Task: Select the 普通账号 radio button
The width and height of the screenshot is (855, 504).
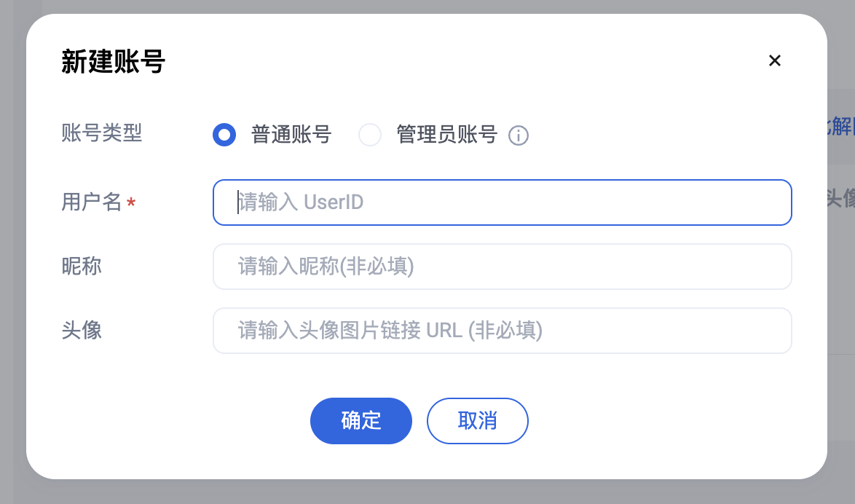Action: pyautogui.click(x=224, y=135)
